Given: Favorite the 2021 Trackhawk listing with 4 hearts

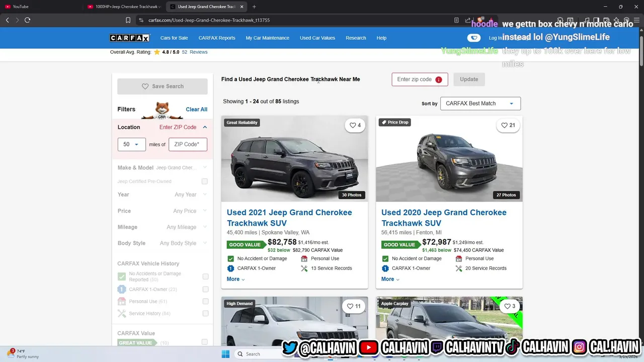Looking at the screenshot, I should click(355, 125).
